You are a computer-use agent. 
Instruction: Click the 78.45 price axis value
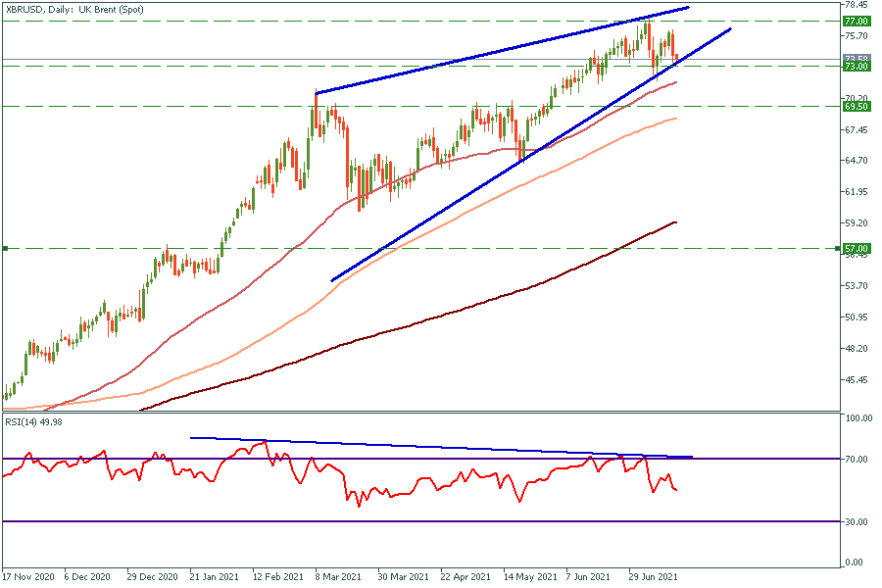pos(857,4)
